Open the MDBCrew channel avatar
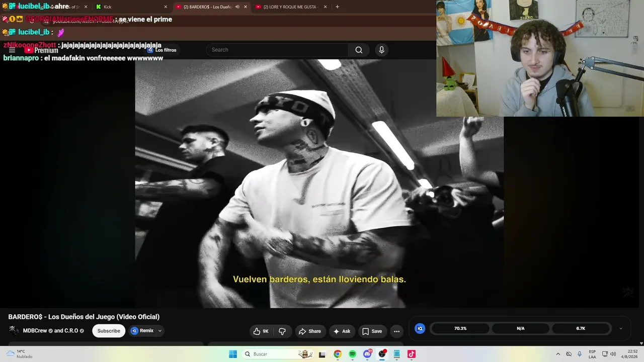 [14, 330]
